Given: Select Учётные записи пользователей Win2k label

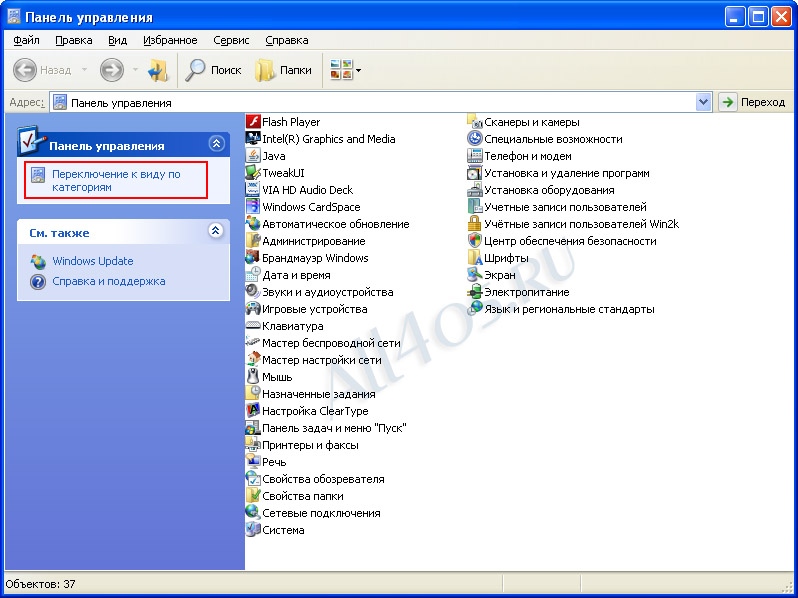Looking at the screenshot, I should coord(582,224).
